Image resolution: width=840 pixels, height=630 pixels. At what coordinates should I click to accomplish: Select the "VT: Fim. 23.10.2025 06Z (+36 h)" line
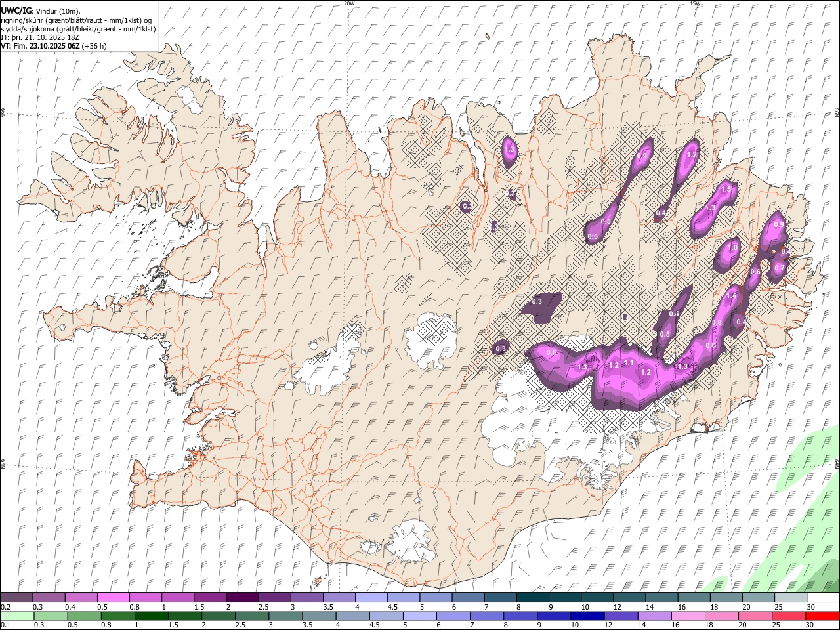click(54, 46)
